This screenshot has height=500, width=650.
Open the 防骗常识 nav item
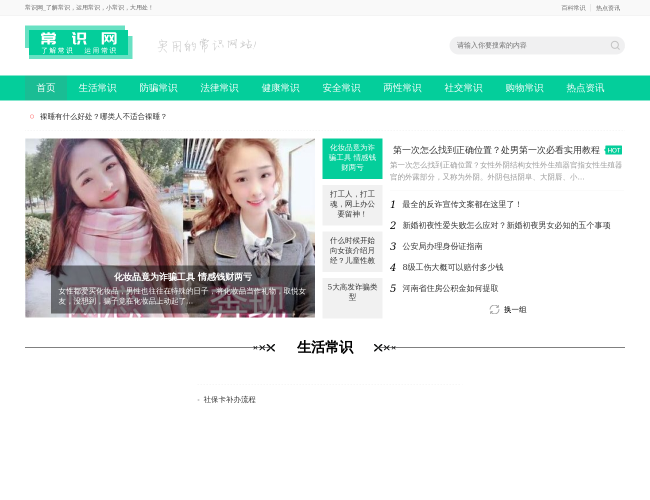pos(158,88)
